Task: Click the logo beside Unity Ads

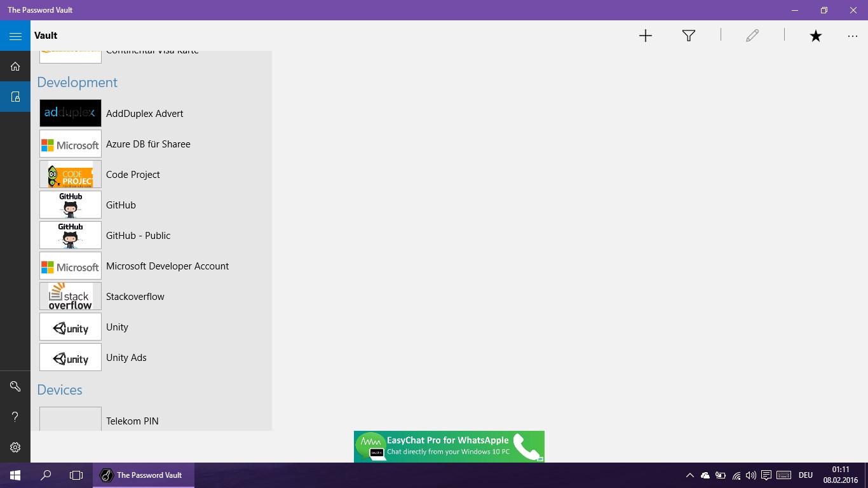Action: tap(71, 357)
